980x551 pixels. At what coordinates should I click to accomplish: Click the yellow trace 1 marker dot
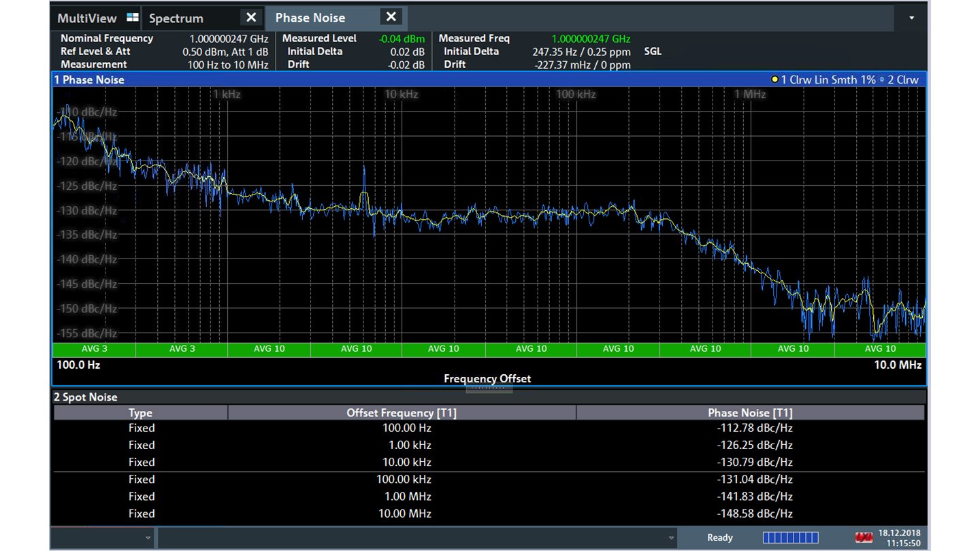tap(774, 79)
